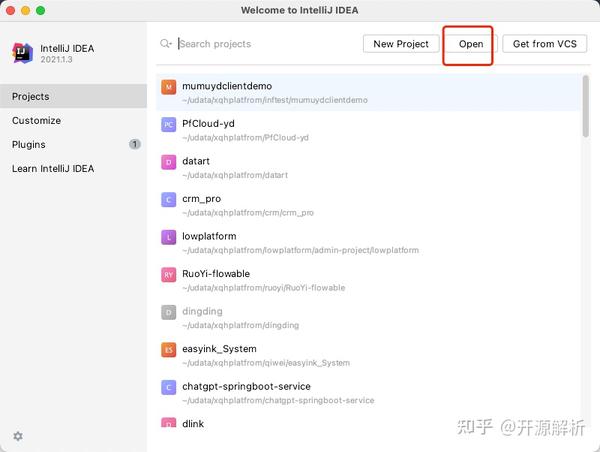Click the Get from VCS button
Viewport: 600px width, 452px height.
tap(544, 44)
